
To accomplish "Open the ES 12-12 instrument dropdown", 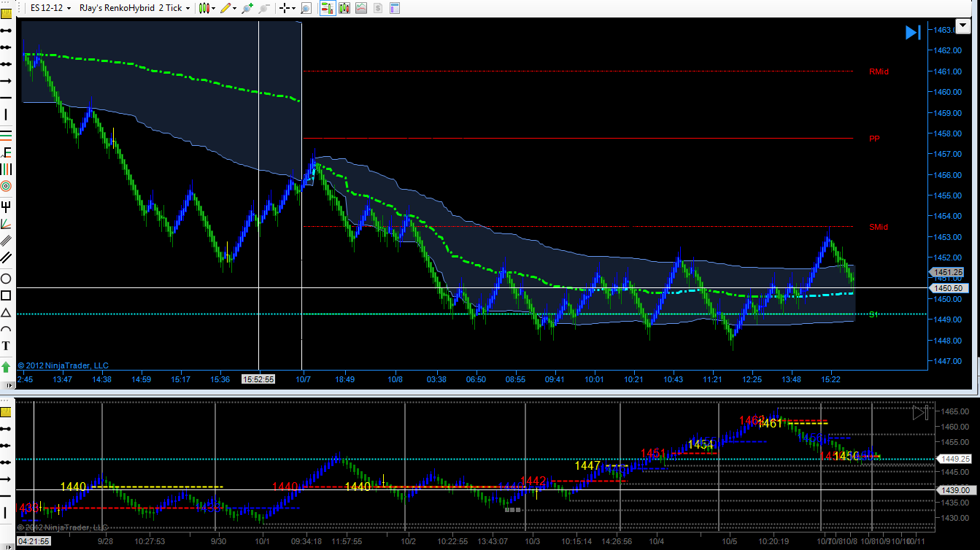I will [51, 8].
